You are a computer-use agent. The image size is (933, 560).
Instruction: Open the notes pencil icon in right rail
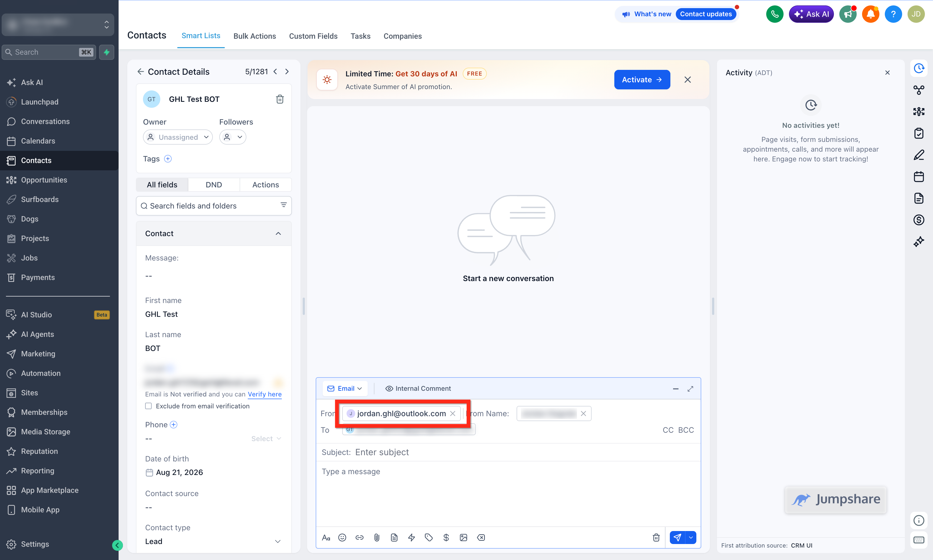click(919, 155)
